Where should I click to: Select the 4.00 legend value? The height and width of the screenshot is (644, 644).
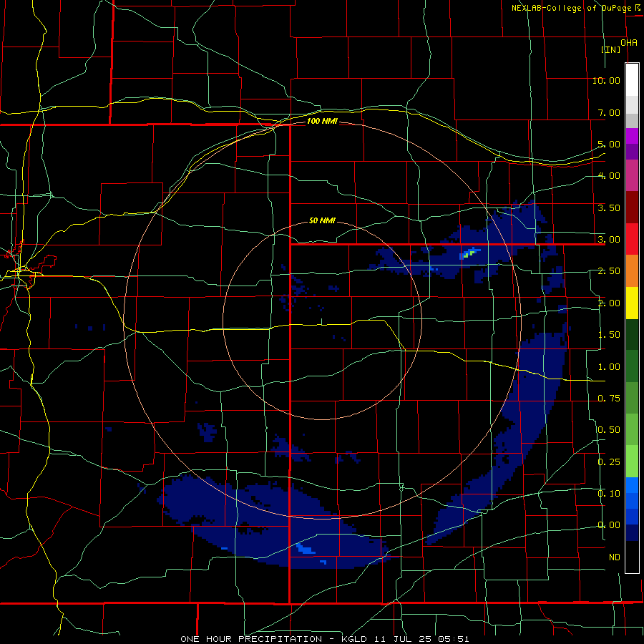click(x=609, y=176)
